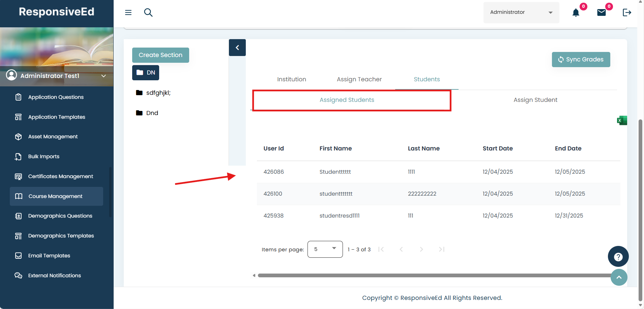
Task: Click the Sync Grades button
Action: (581, 59)
